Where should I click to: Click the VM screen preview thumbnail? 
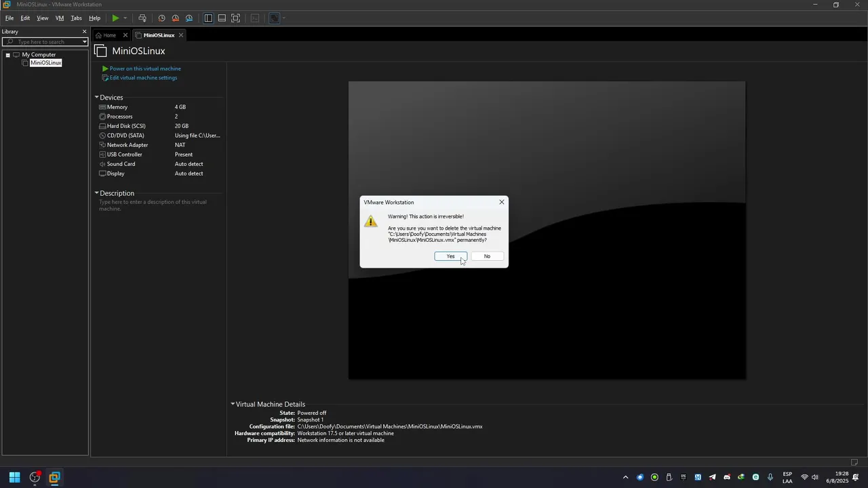click(x=547, y=230)
